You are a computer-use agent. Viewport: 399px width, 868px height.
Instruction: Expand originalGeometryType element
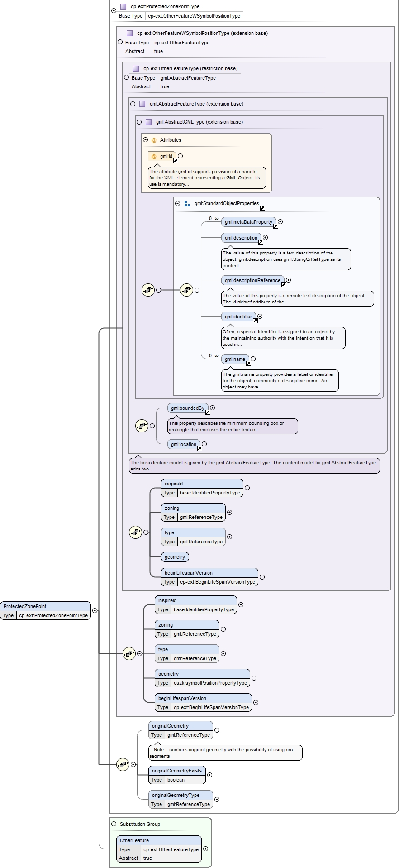217,799
